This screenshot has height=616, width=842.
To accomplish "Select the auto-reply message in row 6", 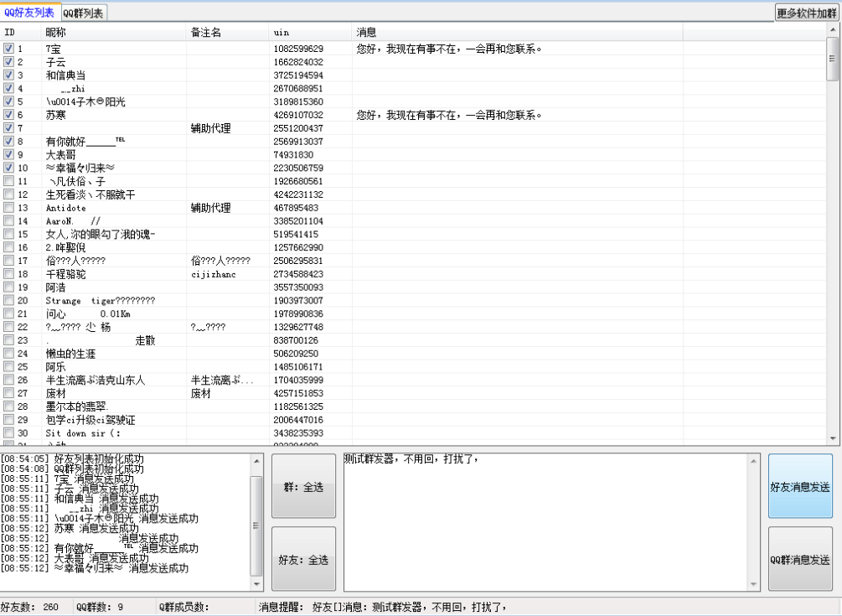I will (449, 115).
